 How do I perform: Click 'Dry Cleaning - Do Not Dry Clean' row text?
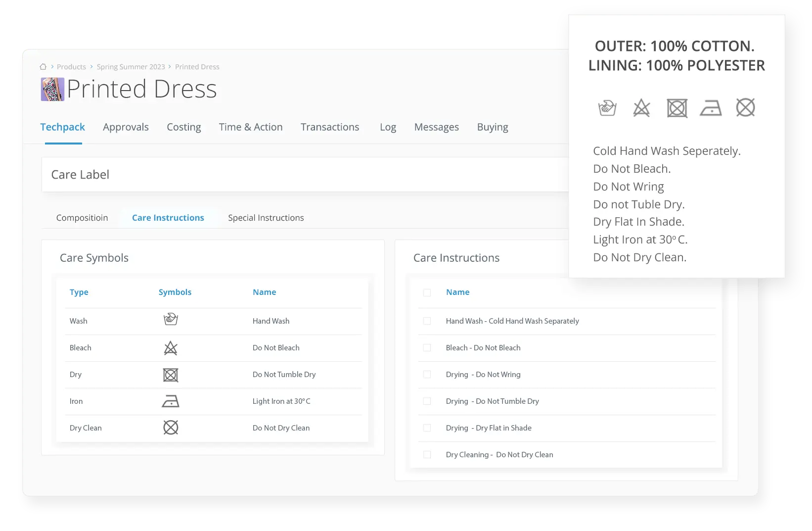pyautogui.click(x=499, y=455)
